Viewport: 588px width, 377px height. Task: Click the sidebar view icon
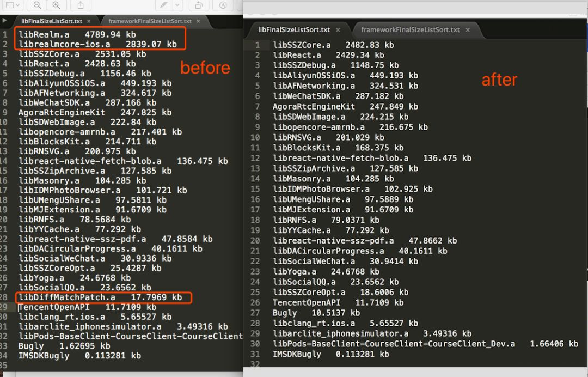point(10,5)
